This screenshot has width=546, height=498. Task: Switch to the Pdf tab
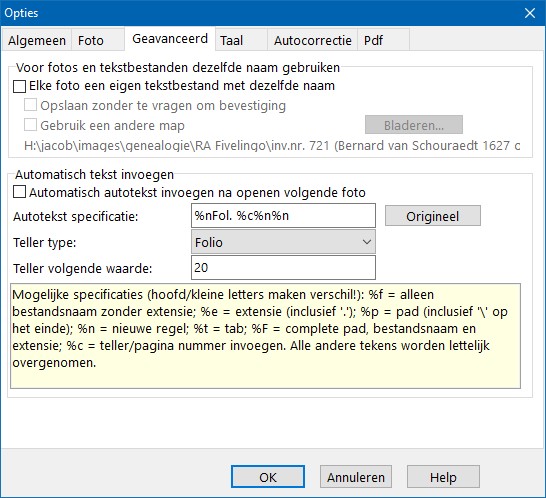pyautogui.click(x=383, y=40)
